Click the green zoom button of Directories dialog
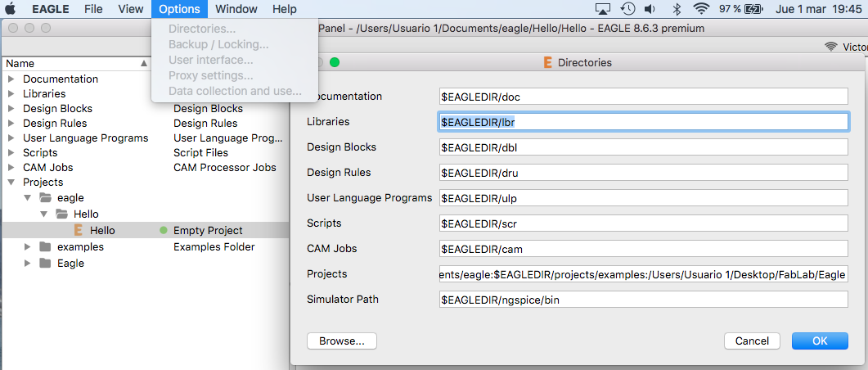This screenshot has width=868, height=370. (x=335, y=62)
